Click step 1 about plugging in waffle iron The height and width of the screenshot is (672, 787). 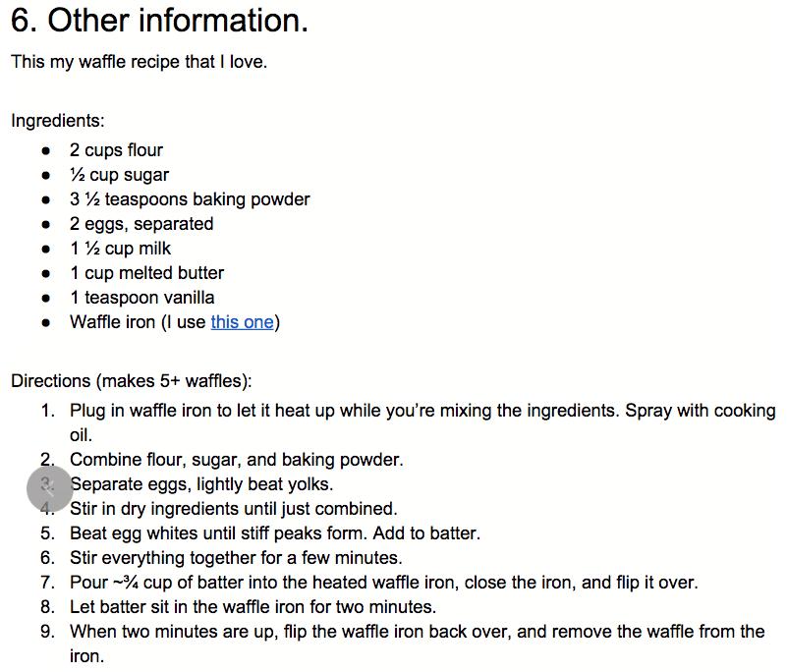click(x=422, y=411)
